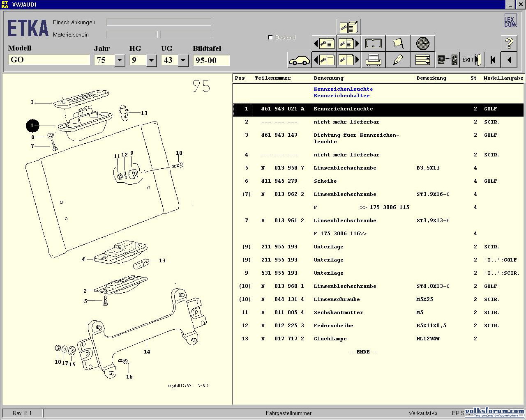Screen dimensions: 526x420
Task: Click the Verkaufstyp status bar field
Action: pyautogui.click(x=423, y=413)
